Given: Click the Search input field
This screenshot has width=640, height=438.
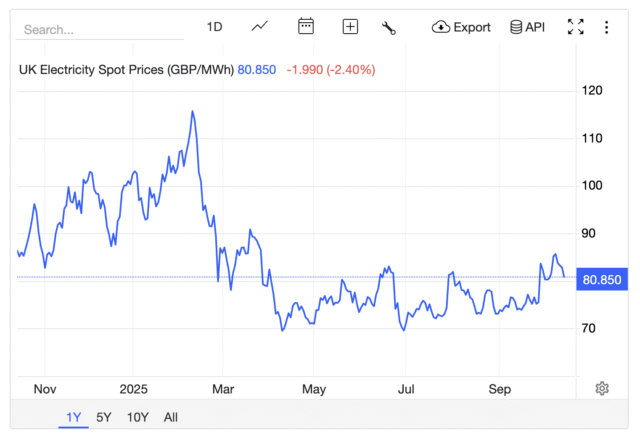Looking at the screenshot, I should 100,29.
